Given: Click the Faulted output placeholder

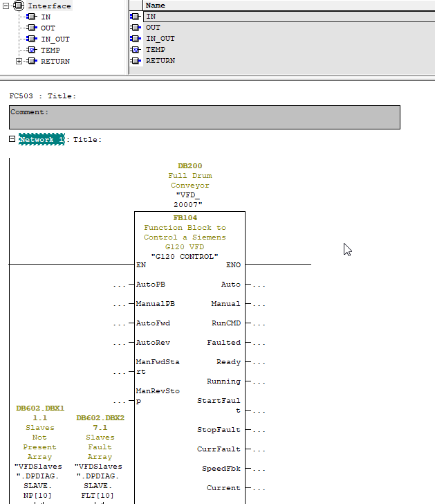Looking at the screenshot, I should pos(259,343).
